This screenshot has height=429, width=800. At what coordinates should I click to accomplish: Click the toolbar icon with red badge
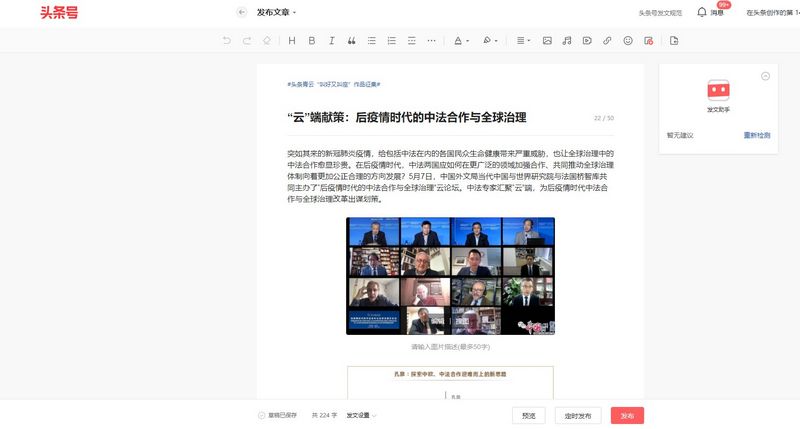click(x=648, y=41)
